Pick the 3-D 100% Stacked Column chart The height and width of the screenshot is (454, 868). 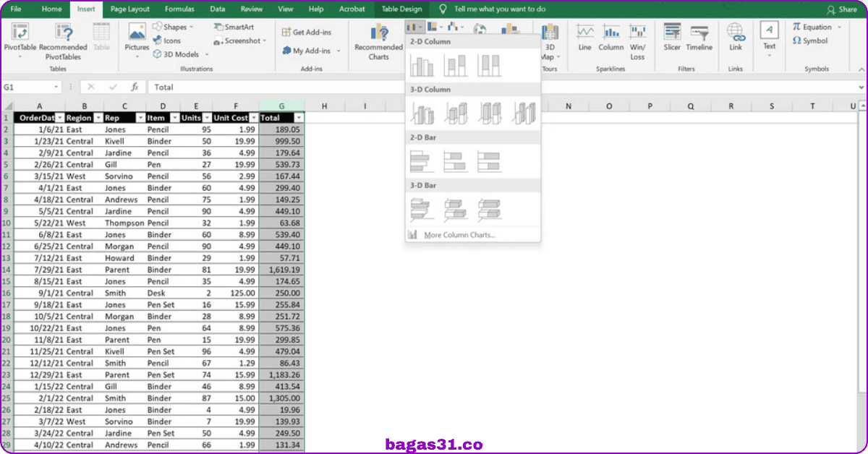point(490,113)
